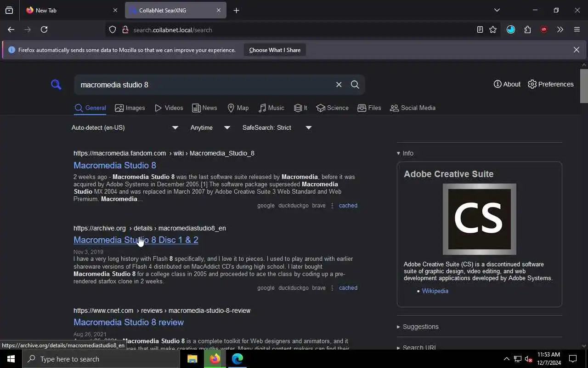Dismiss the Firefox data notification bar
588x368 pixels.
click(576, 50)
